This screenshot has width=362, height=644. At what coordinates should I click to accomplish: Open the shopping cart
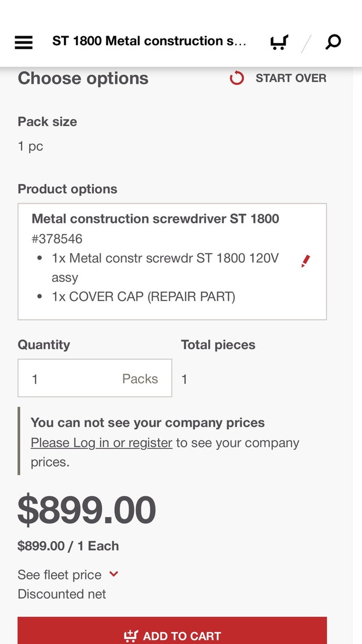[279, 42]
